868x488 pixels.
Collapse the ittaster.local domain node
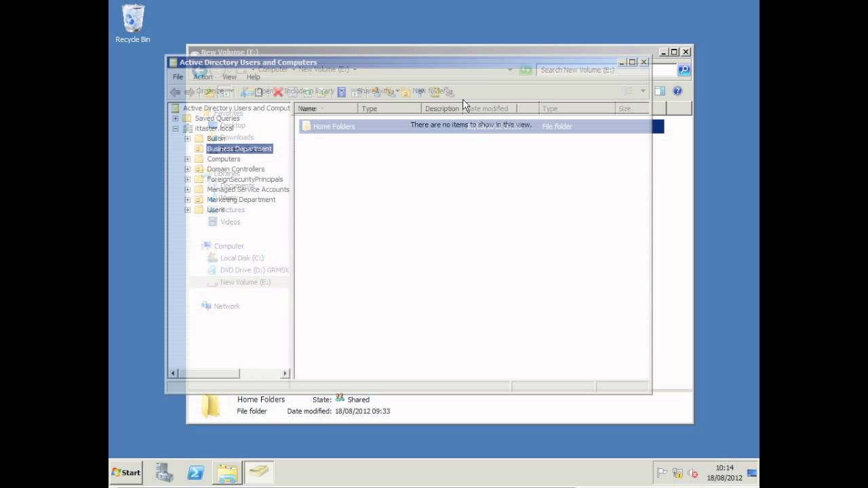[176, 128]
